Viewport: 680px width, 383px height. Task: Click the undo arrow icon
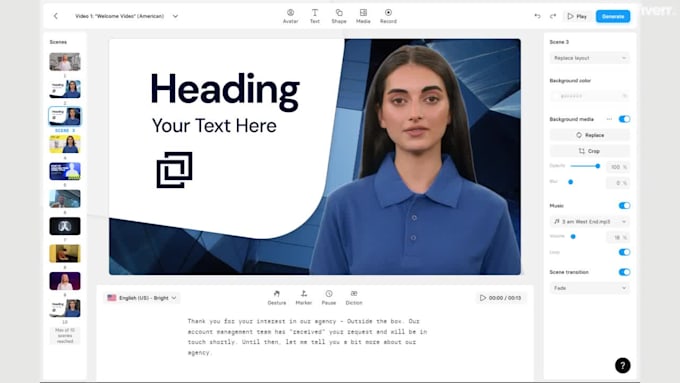click(537, 16)
